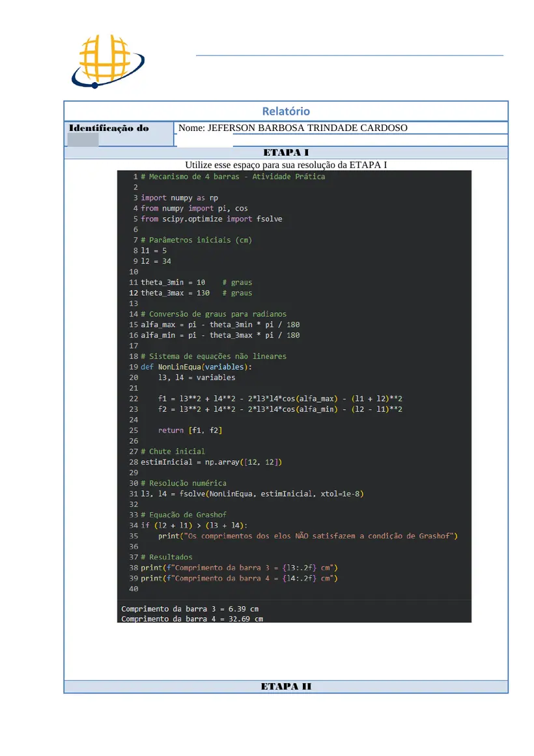Click line 'from numpy import pi, cos'
This screenshot has height=756, width=534.
pos(194,209)
